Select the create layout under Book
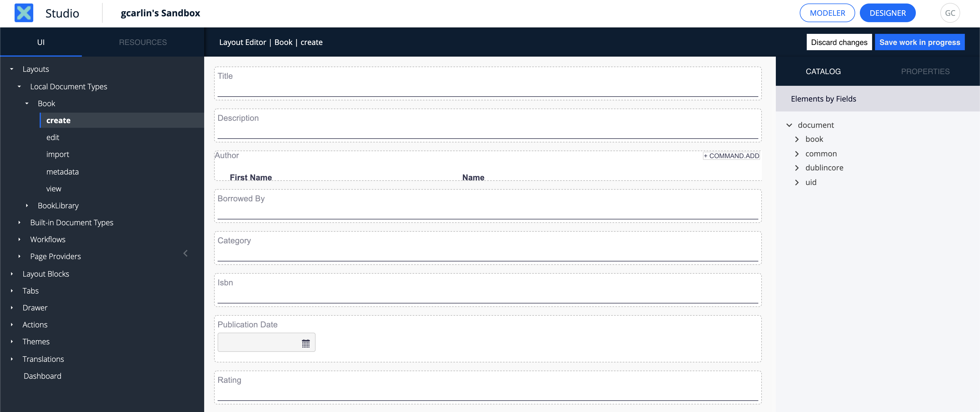Screen dimensions: 980x412 pyautogui.click(x=58, y=120)
